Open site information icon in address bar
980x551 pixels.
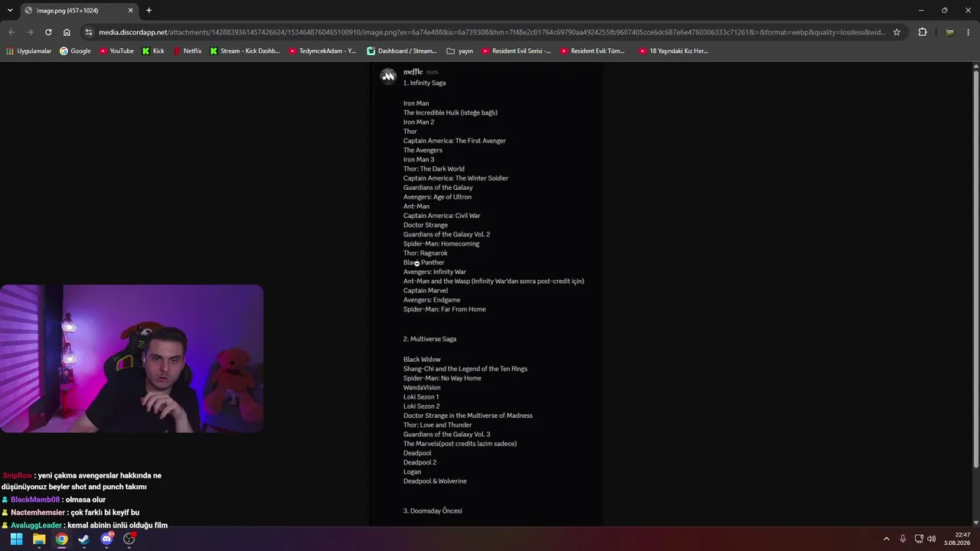click(x=89, y=32)
